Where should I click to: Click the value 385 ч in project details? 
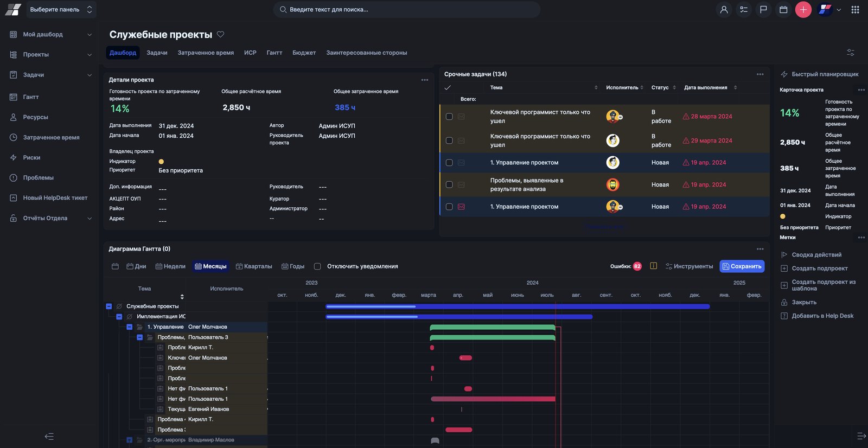tap(345, 107)
